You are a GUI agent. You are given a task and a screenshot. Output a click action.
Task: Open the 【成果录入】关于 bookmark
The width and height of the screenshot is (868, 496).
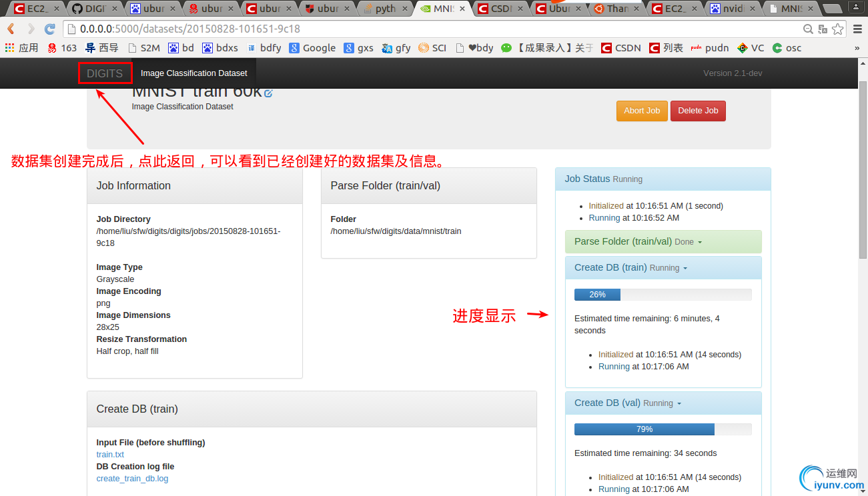pos(547,48)
